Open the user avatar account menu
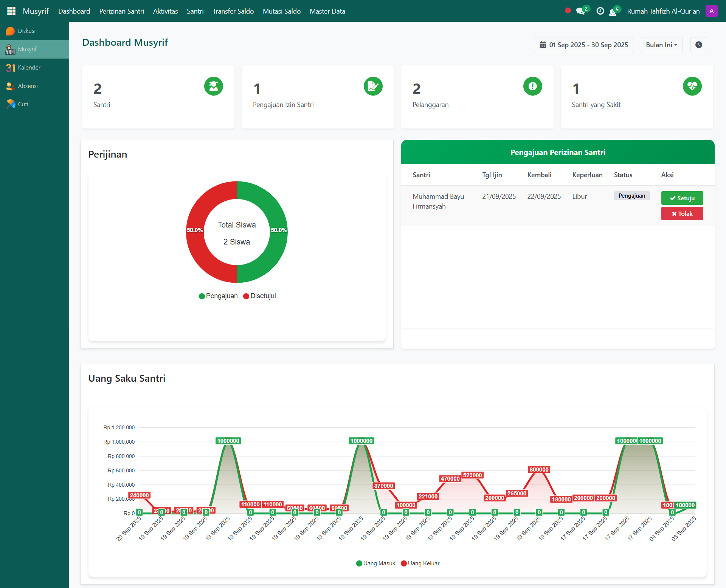 coord(711,11)
